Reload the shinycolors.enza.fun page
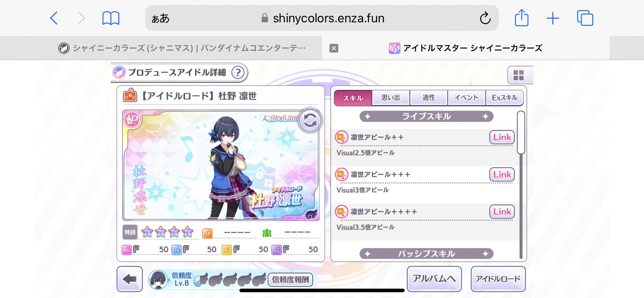644x298 pixels. point(485,18)
